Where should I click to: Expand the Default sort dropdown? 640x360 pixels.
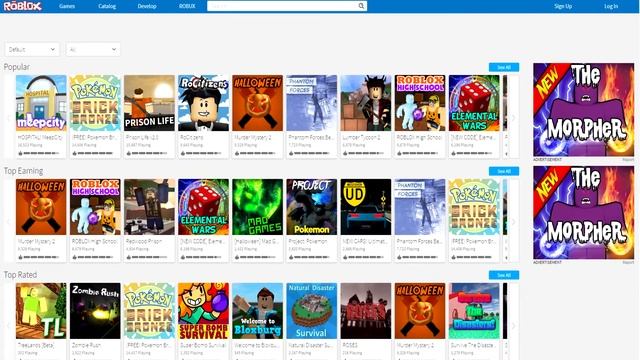(32, 49)
